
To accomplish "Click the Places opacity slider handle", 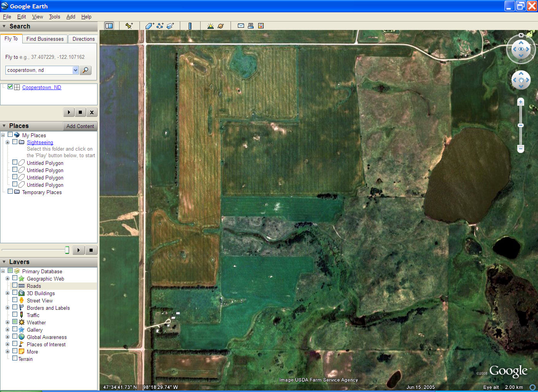I will [x=67, y=250].
